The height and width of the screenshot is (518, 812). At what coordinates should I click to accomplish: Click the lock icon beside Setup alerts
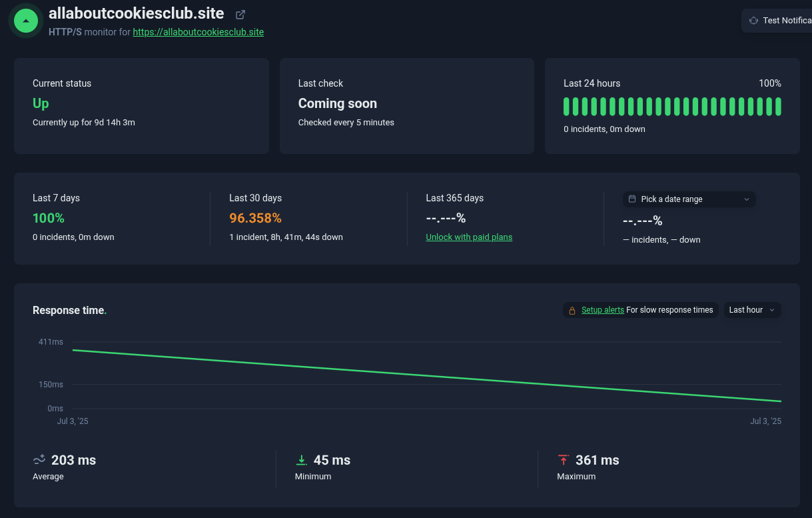572,310
